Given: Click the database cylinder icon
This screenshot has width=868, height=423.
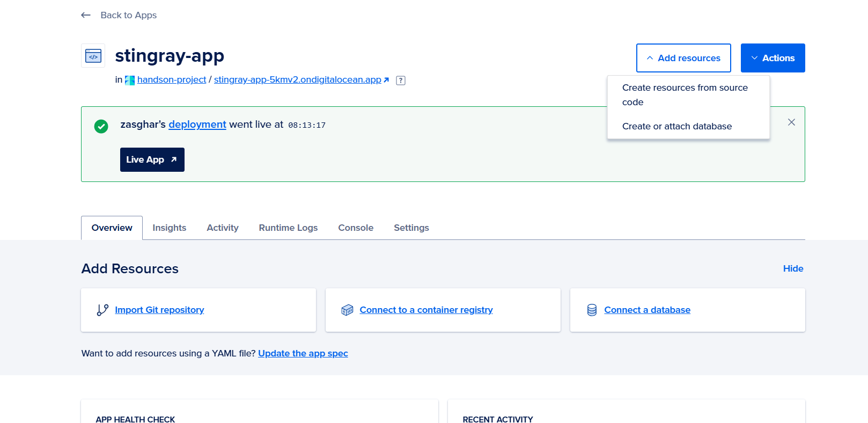Looking at the screenshot, I should (x=592, y=310).
